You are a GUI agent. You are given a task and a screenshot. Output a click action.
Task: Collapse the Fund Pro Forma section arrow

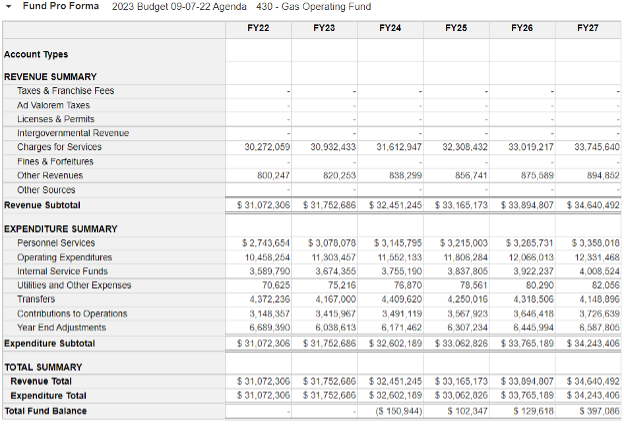coord(9,7)
